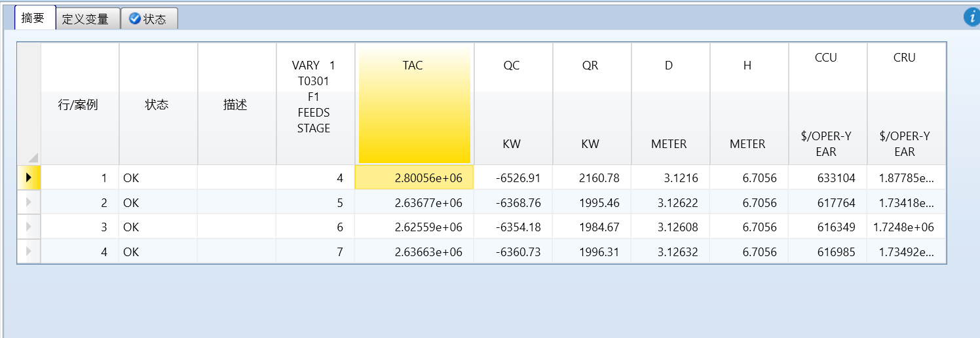Click the OK status of case 1
This screenshot has height=338, width=980.
pos(158,178)
